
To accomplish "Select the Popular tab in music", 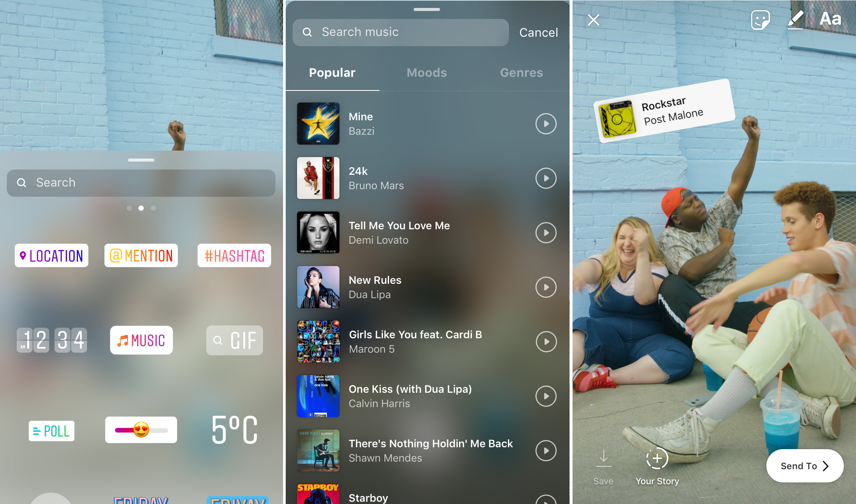I will click(x=333, y=72).
